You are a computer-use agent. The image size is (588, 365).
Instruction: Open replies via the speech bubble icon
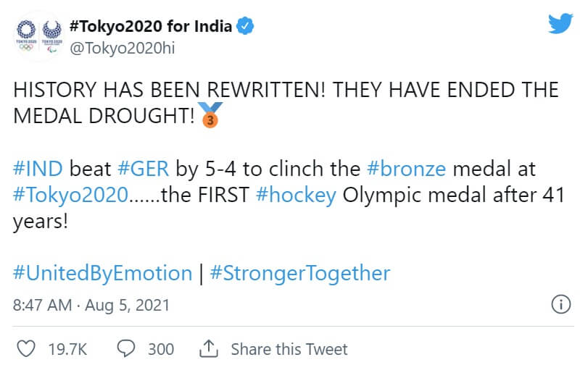coord(127,348)
